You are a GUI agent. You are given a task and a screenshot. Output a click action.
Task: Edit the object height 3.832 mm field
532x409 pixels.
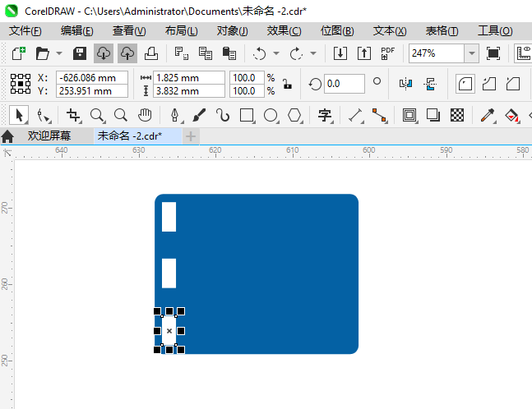(x=189, y=91)
